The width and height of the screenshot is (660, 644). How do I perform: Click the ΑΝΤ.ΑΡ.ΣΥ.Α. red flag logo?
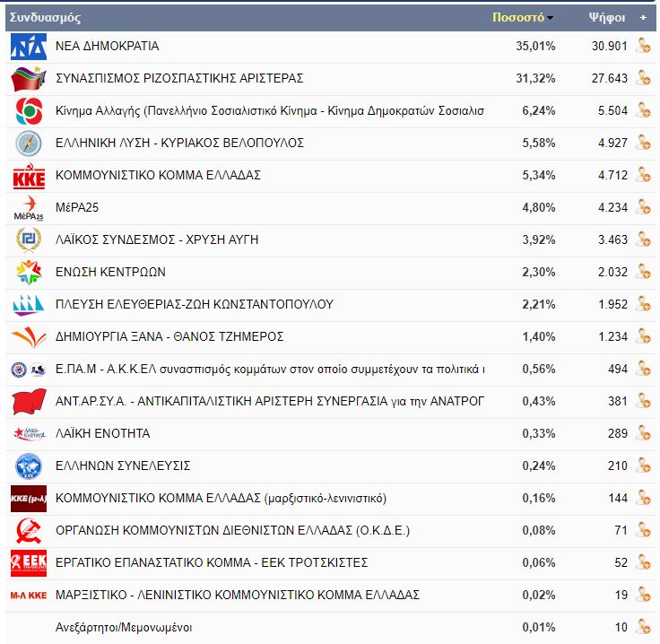point(29,402)
